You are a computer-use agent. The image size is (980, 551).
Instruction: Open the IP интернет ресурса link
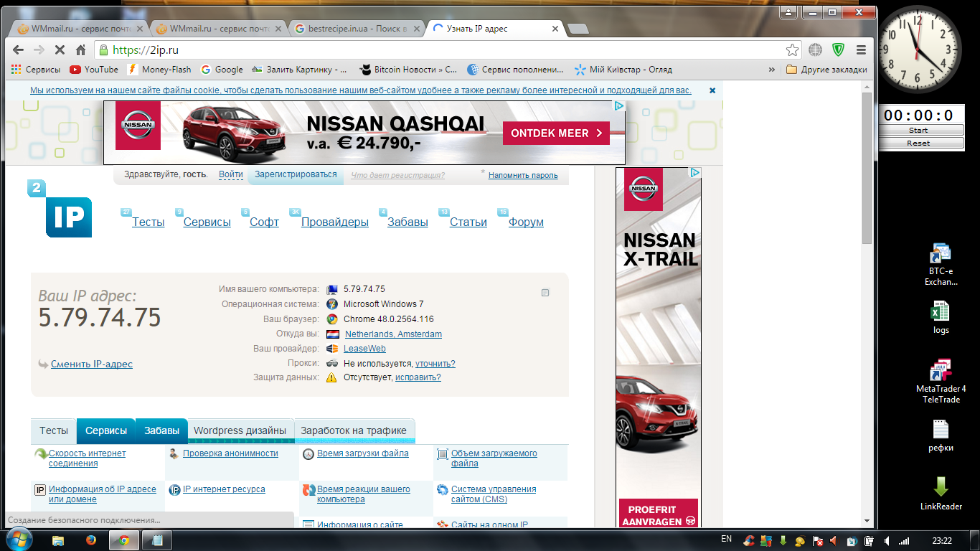click(x=224, y=489)
